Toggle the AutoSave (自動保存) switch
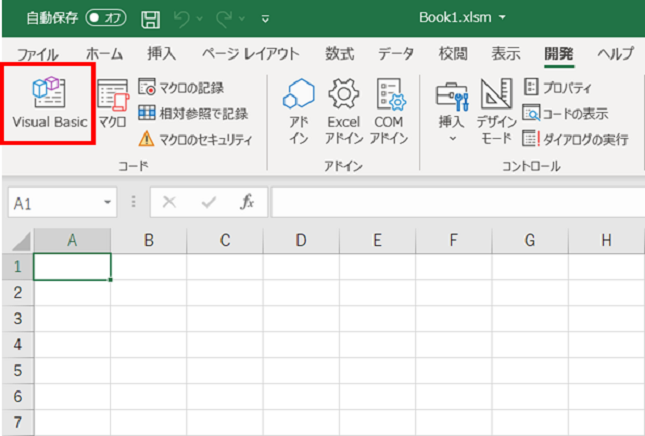645x436 pixels. pos(105,18)
